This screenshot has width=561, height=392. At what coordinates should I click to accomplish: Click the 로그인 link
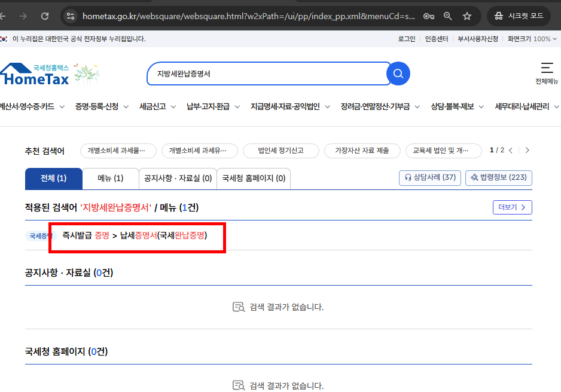pos(408,38)
